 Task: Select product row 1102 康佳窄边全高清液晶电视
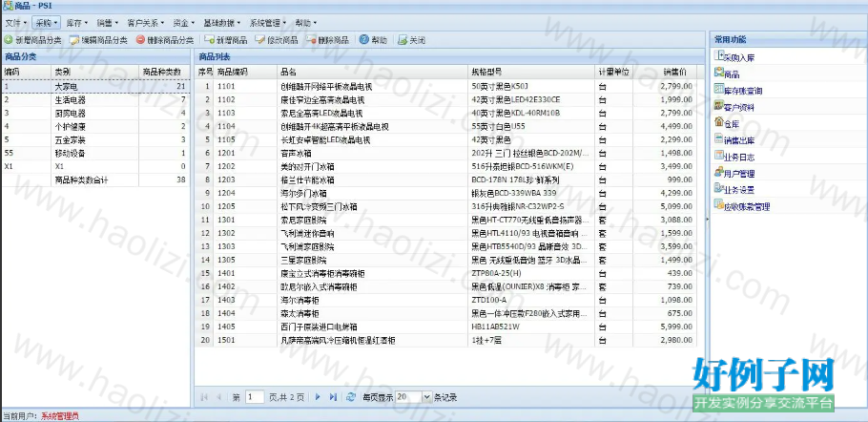click(445, 100)
